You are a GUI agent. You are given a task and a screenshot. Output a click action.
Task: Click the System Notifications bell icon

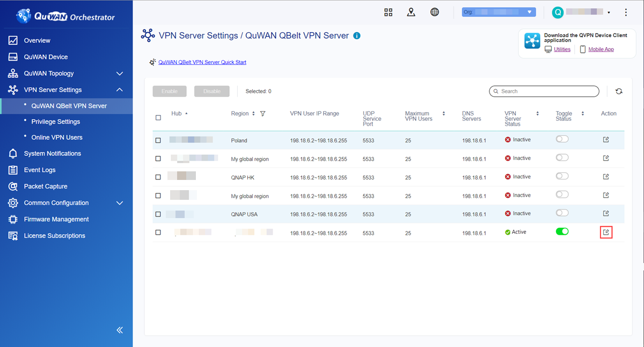pos(13,154)
